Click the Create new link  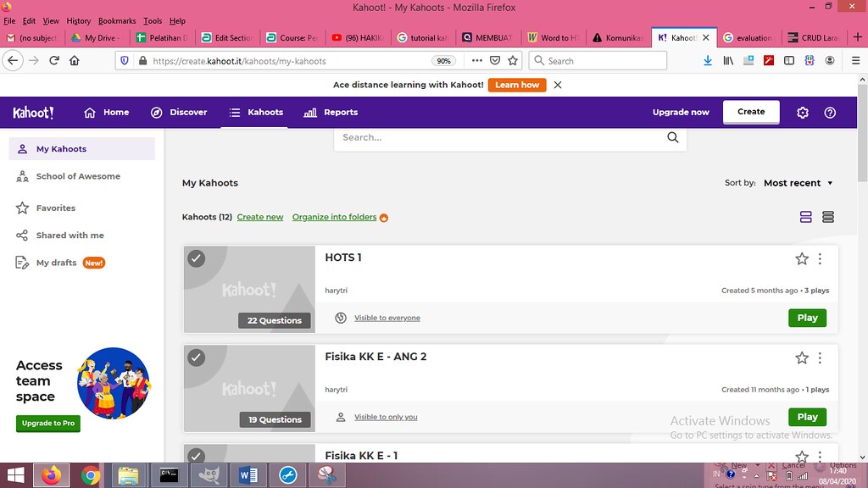(260, 217)
